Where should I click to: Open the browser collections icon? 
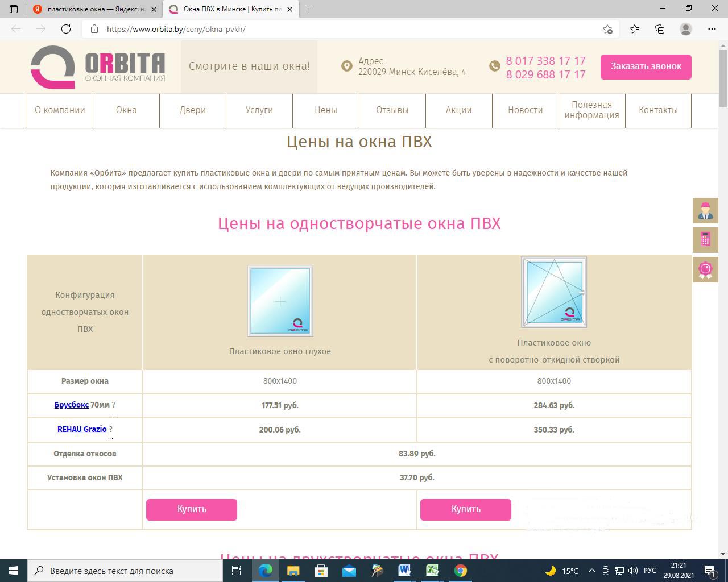[x=660, y=29]
